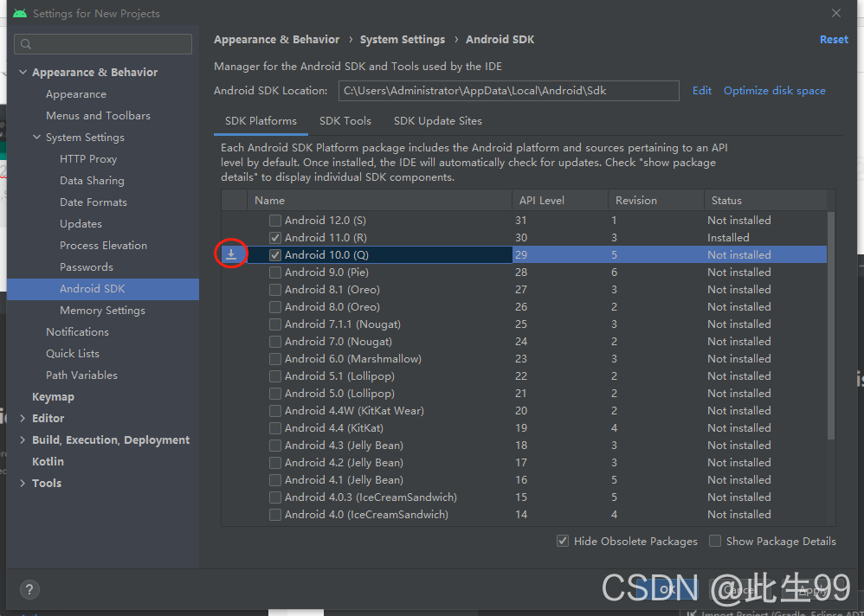
Task: Select Data Sharing settings
Action: (92, 181)
